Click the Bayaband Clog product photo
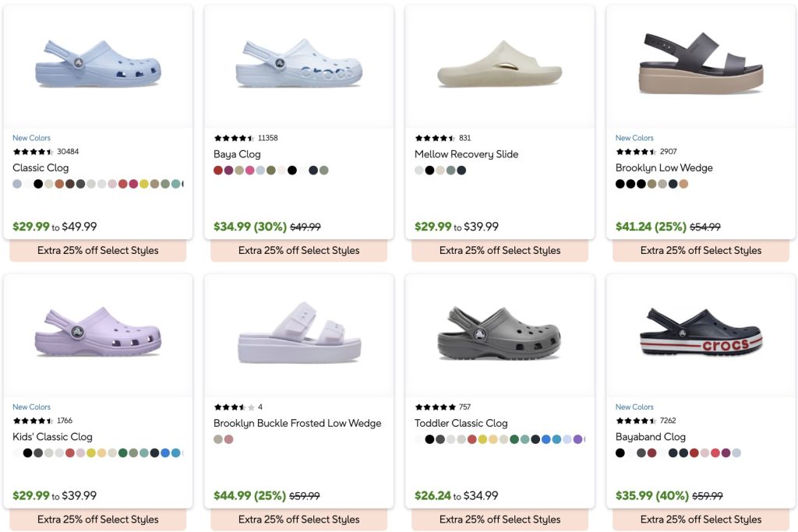Viewport: 798px width, 532px height. (x=701, y=333)
